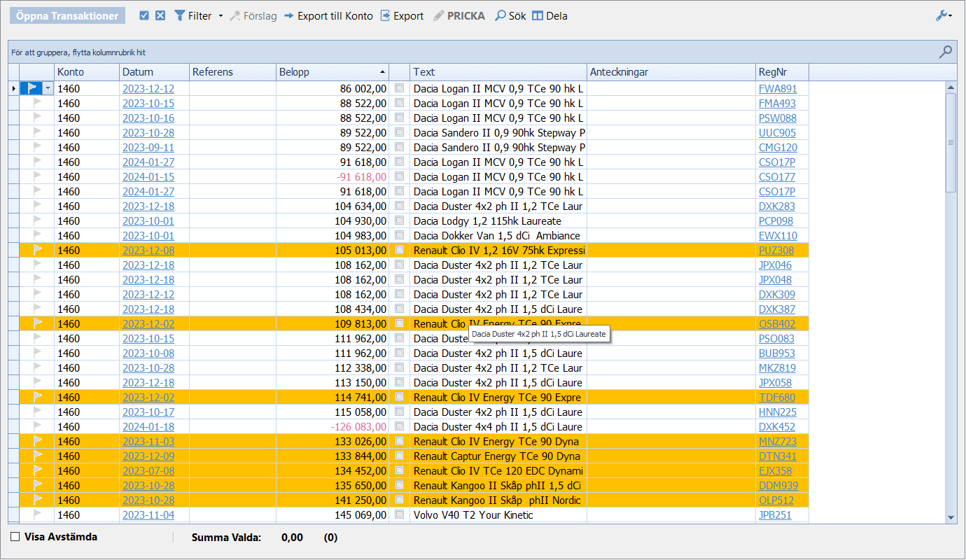This screenshot has width=966, height=560.
Task: Click the PRICKA pencil button
Action: 459,15
